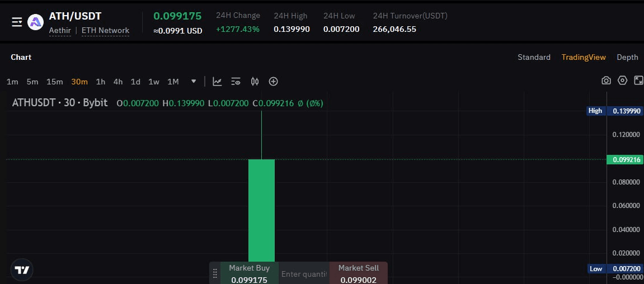This screenshot has height=284, width=644.
Task: Click the green candlestick body
Action: [262, 211]
